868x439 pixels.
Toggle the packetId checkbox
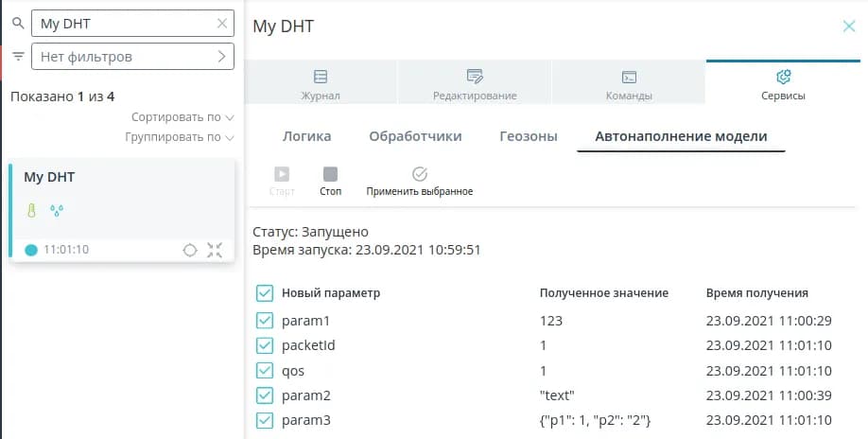[x=265, y=345]
